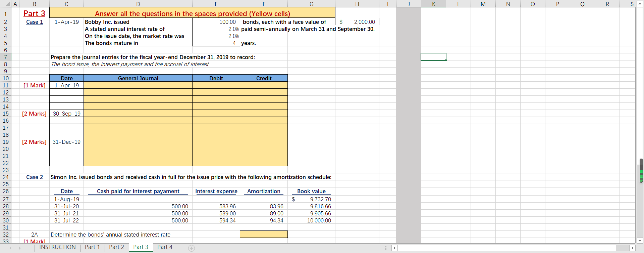The height and width of the screenshot is (253, 644).
Task: Open the Part 4 sheet tab
Action: (x=165, y=247)
